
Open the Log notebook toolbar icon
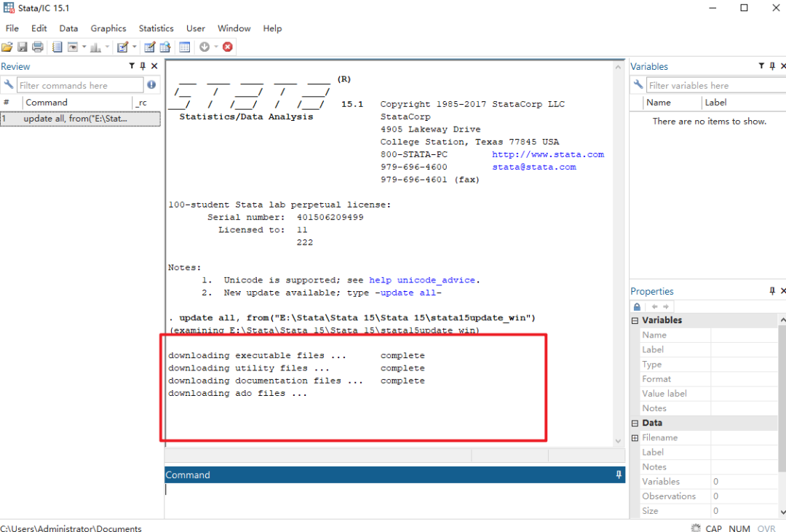(57, 47)
